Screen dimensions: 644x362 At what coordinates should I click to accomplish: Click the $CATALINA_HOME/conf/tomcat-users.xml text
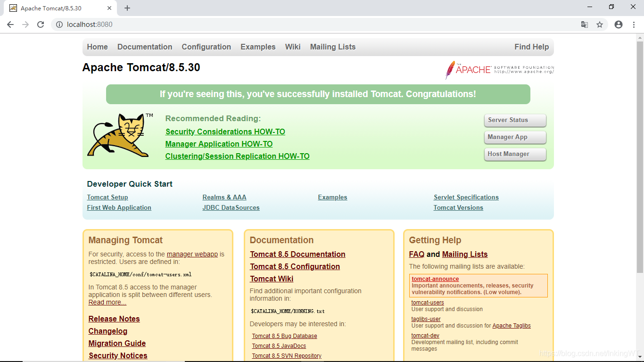(140, 274)
